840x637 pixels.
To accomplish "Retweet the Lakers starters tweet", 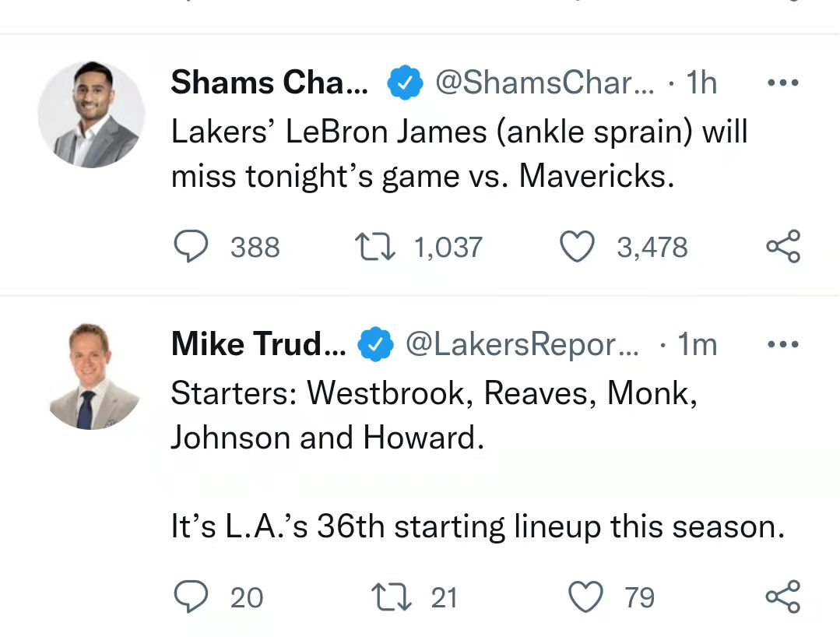I will (x=392, y=597).
